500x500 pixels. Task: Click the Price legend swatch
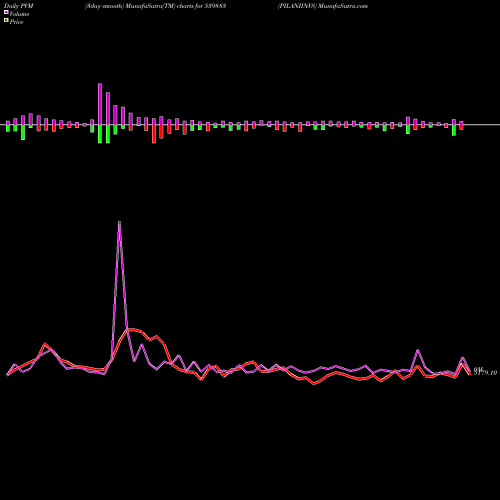click(6, 21)
